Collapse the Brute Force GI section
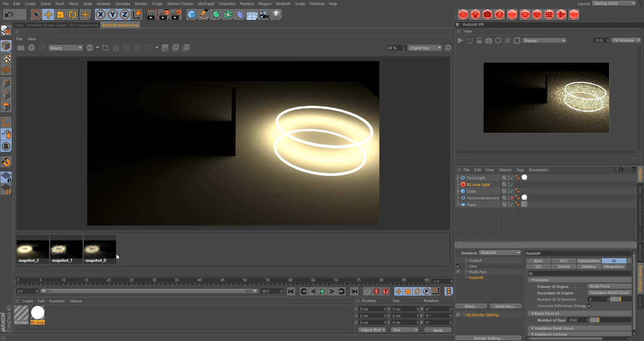The width and height of the screenshot is (644, 341). 533,313
